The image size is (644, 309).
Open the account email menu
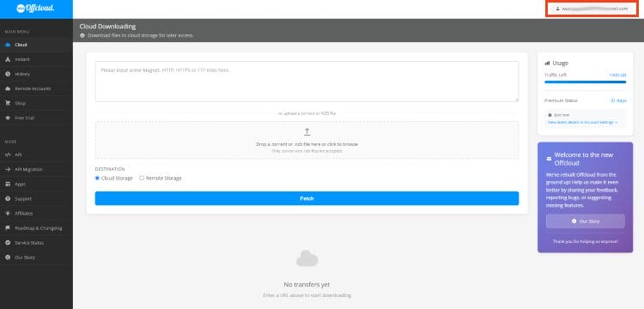pyautogui.click(x=592, y=9)
